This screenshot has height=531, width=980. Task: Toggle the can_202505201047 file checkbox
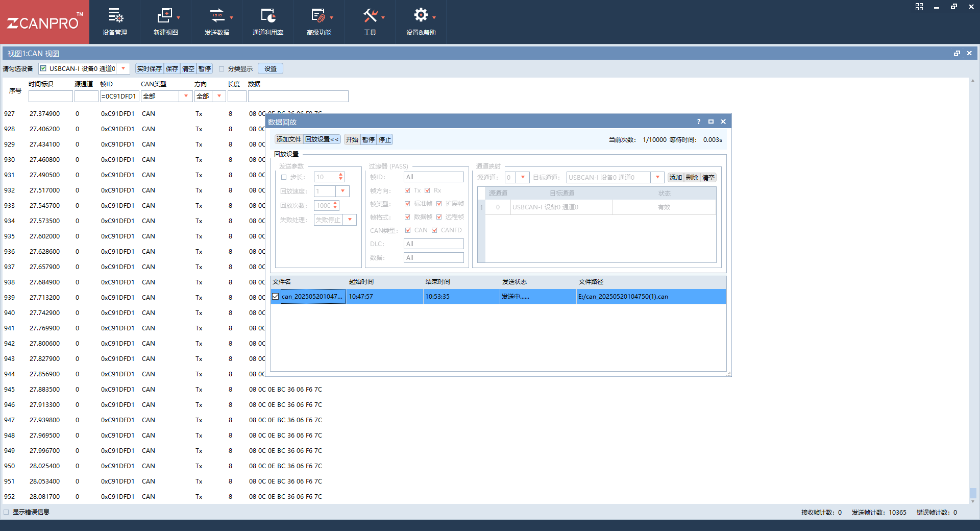tap(276, 297)
